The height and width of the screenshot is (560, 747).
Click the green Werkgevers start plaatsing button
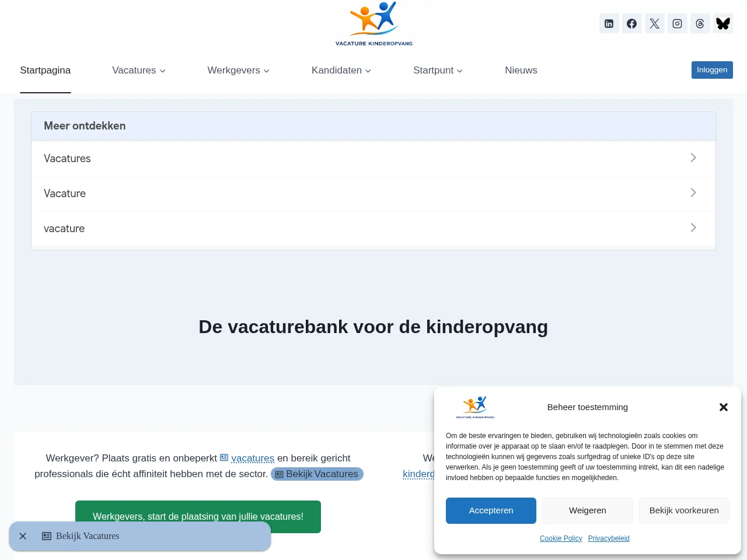click(x=198, y=516)
